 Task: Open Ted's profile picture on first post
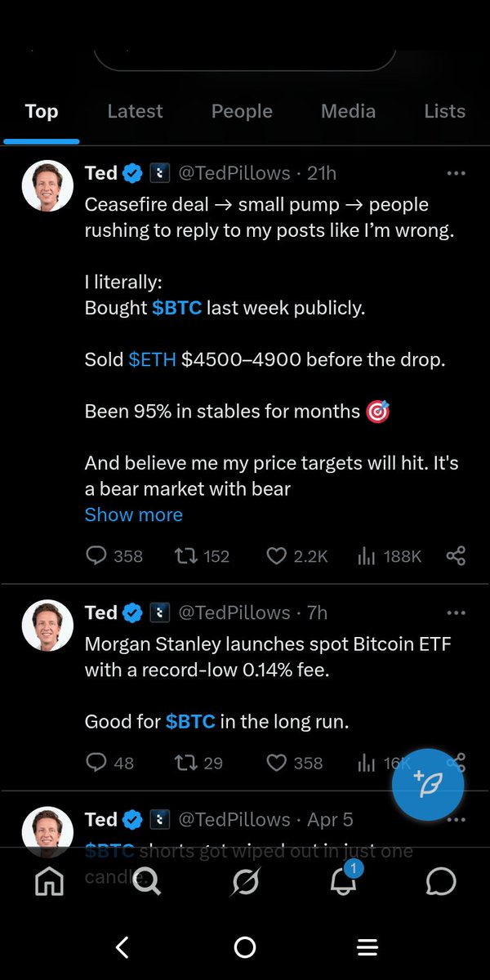(47, 186)
